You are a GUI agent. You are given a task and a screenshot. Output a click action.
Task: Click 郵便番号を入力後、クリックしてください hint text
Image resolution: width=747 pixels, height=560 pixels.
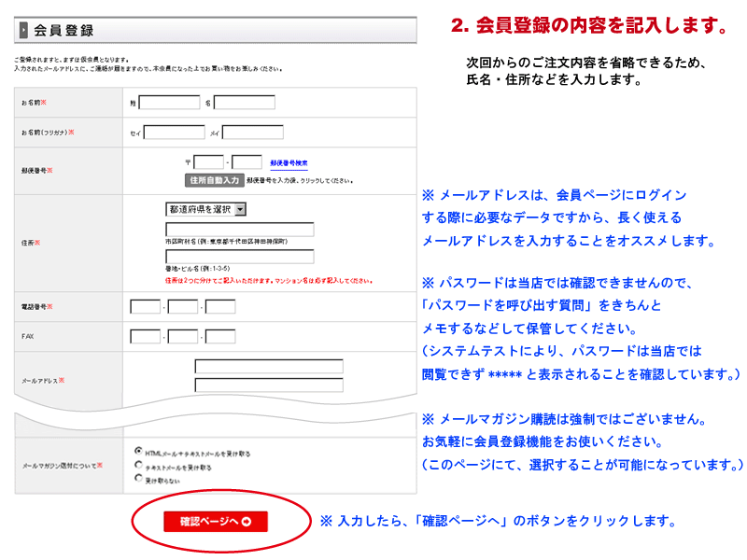pyautogui.click(x=300, y=181)
